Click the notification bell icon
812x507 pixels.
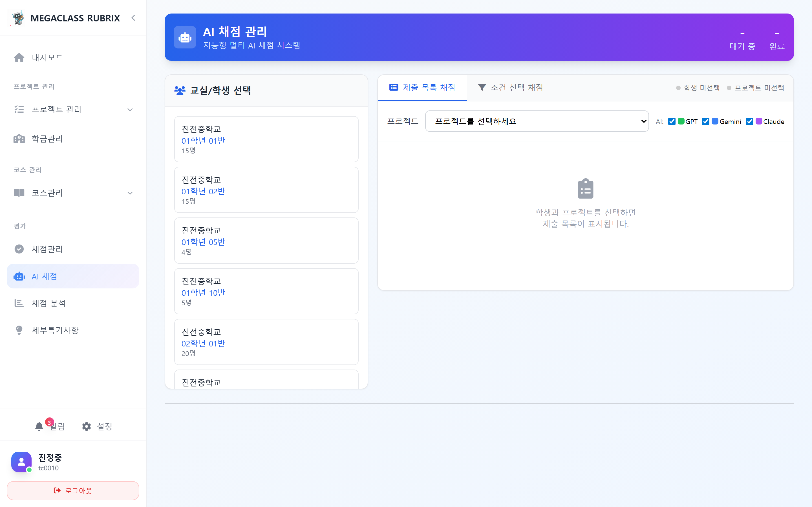(x=39, y=426)
